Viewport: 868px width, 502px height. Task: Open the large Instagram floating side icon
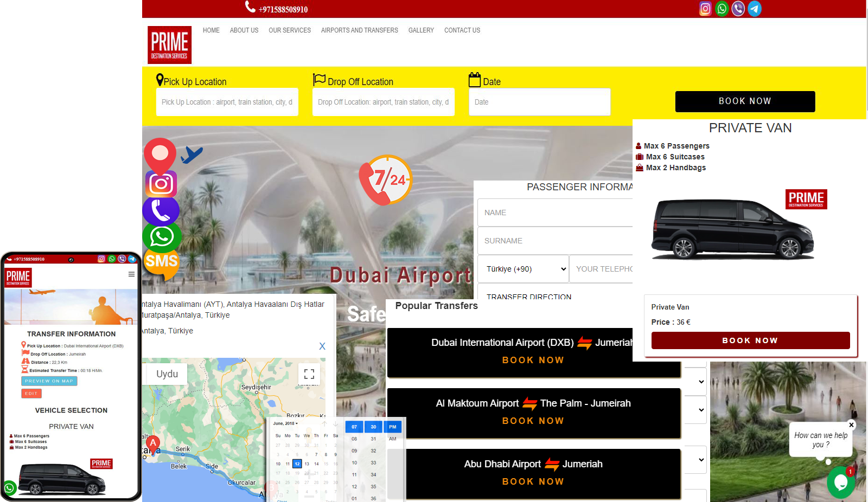tap(161, 184)
